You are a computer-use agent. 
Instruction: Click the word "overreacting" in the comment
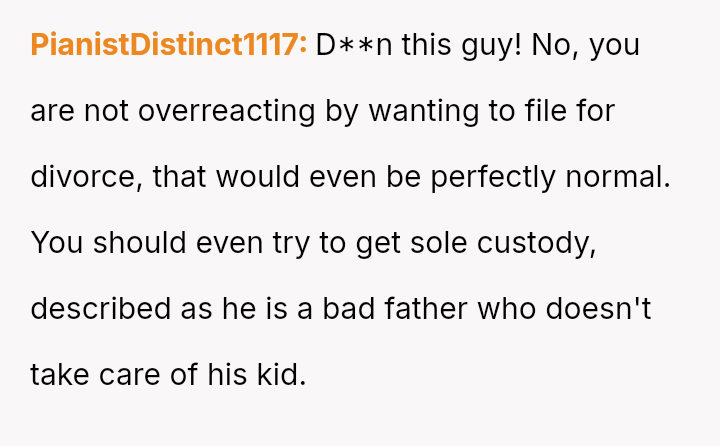pos(227,111)
